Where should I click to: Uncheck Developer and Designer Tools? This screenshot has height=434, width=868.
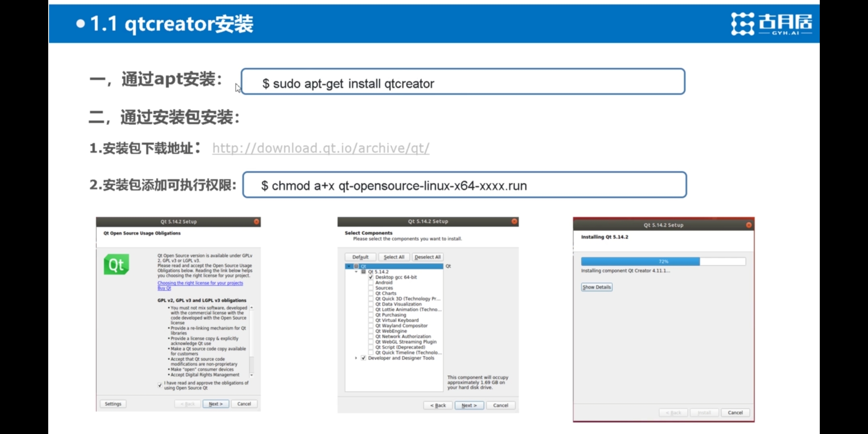point(363,358)
